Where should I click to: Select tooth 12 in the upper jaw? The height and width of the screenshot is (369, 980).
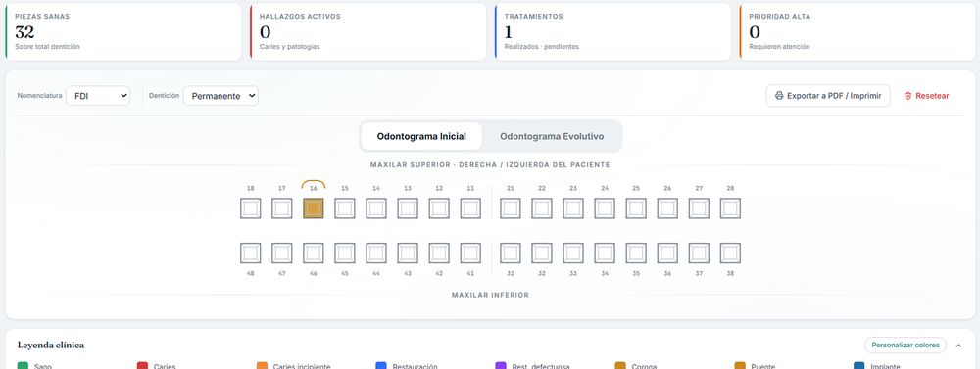tap(439, 208)
